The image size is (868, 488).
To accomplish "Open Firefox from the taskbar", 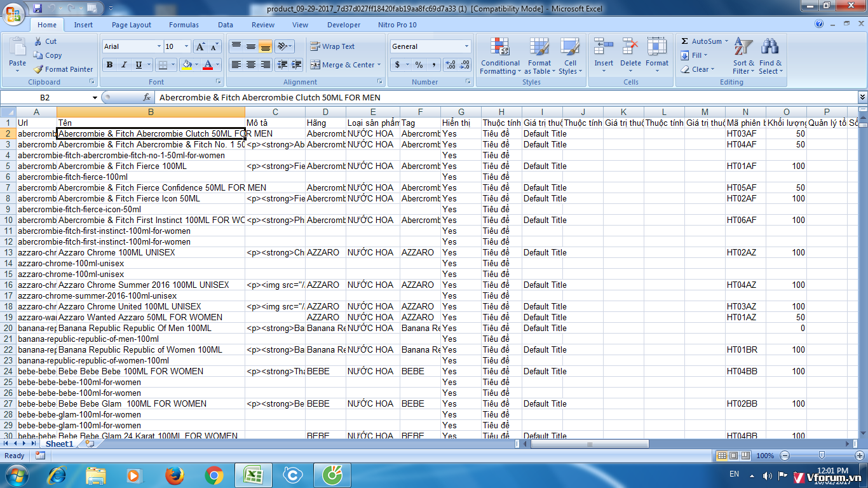I will click(x=174, y=475).
